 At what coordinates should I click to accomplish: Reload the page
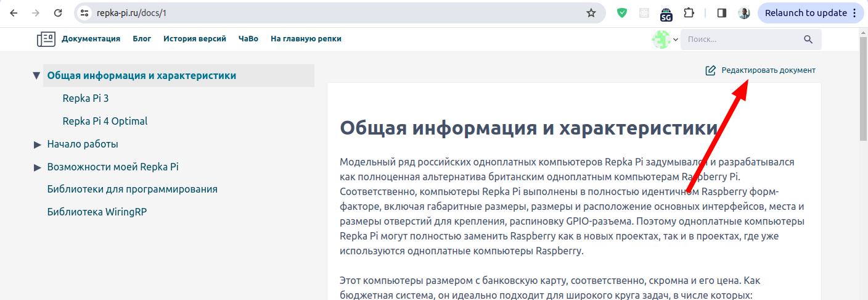click(x=58, y=13)
